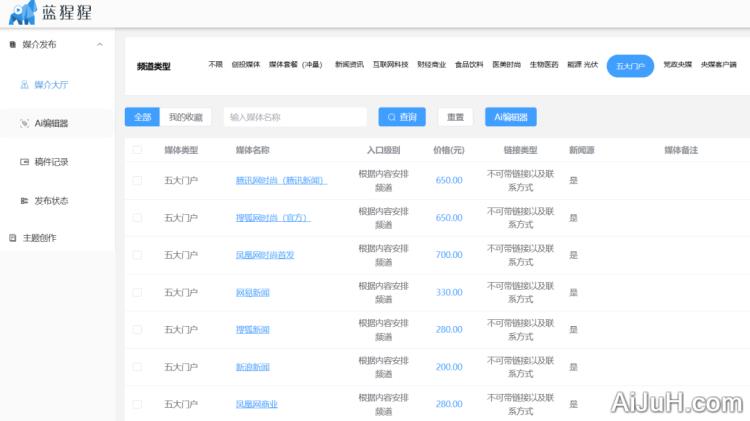Select the 央媒客户端 channel type
This screenshot has width=750, height=421.
(x=719, y=65)
